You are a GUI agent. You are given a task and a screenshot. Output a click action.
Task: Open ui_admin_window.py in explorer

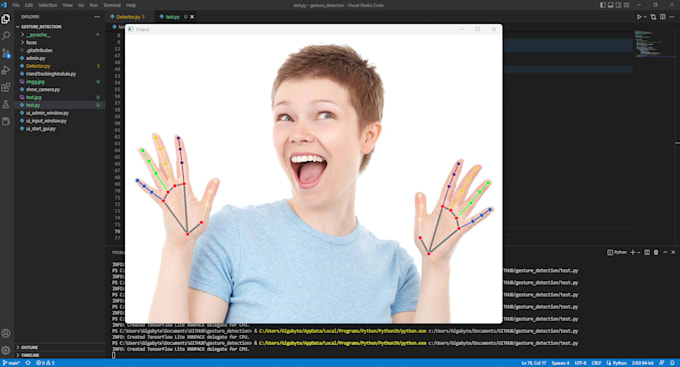click(60, 113)
